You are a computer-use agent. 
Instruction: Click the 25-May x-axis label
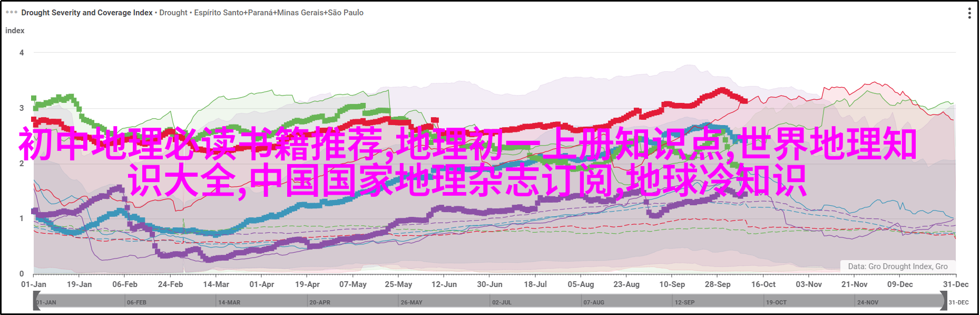[398, 284]
